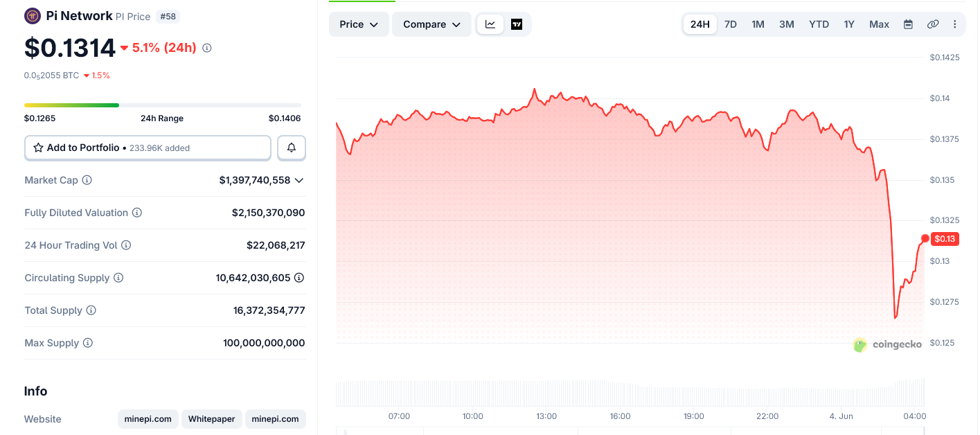Select the 1Y time range
Screen dimensions: 980x435
pos(849,24)
